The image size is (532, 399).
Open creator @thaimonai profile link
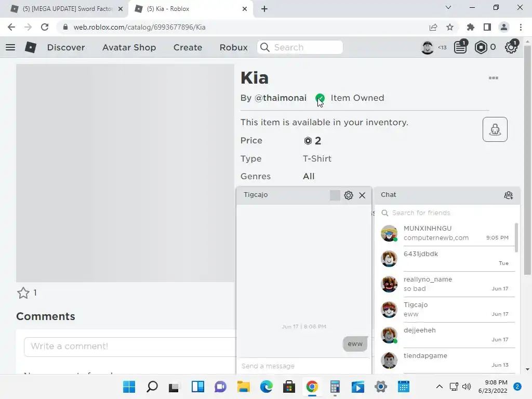tap(280, 98)
